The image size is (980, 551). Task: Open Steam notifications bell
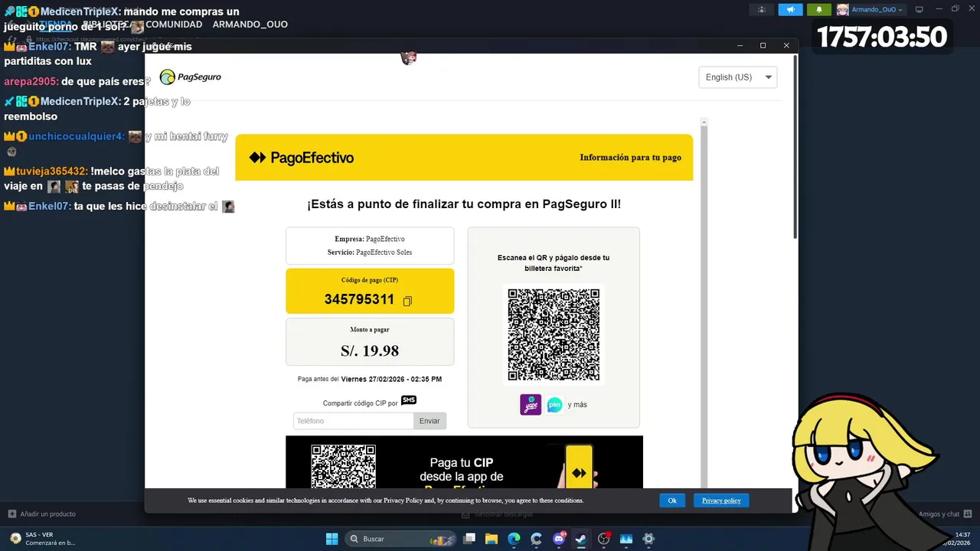point(818,9)
